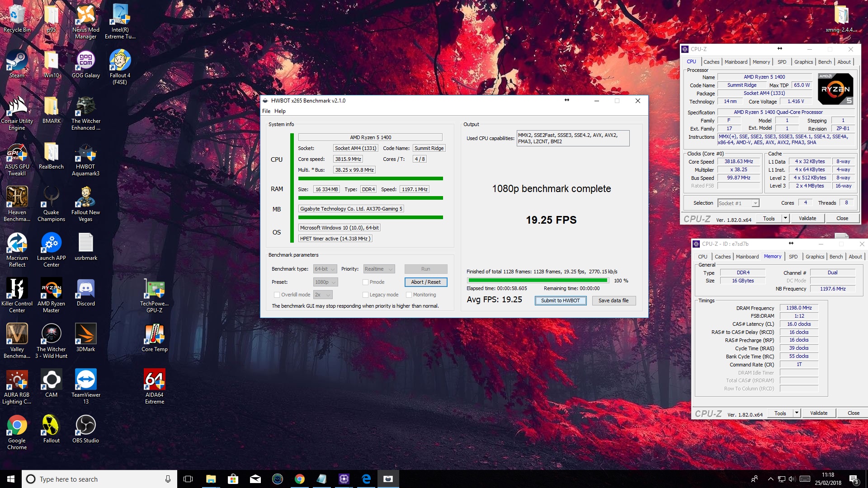Show hidden system tray icons chevron
868x488 pixels.
click(770, 479)
